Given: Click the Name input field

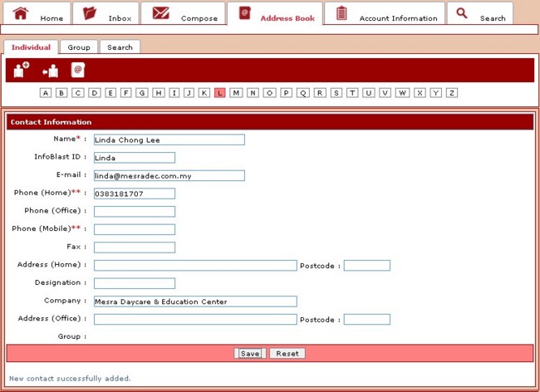Looking at the screenshot, I should pos(169,140).
